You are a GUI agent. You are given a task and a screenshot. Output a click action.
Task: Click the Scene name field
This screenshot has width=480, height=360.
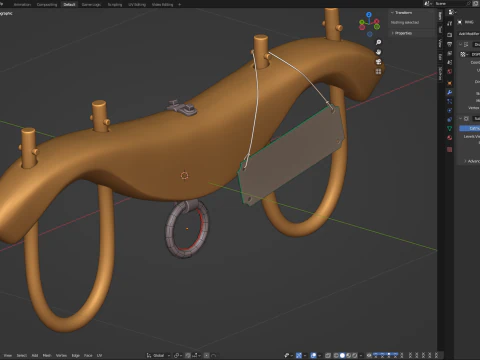click(x=450, y=3)
